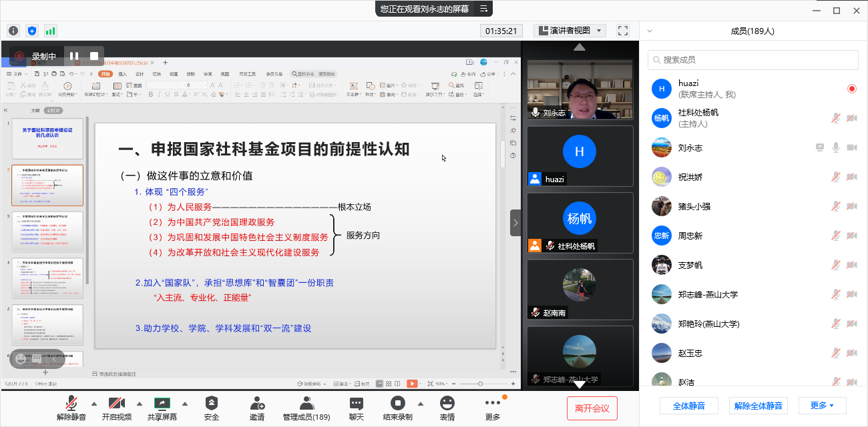Select 刘永志's video tile

point(580,90)
